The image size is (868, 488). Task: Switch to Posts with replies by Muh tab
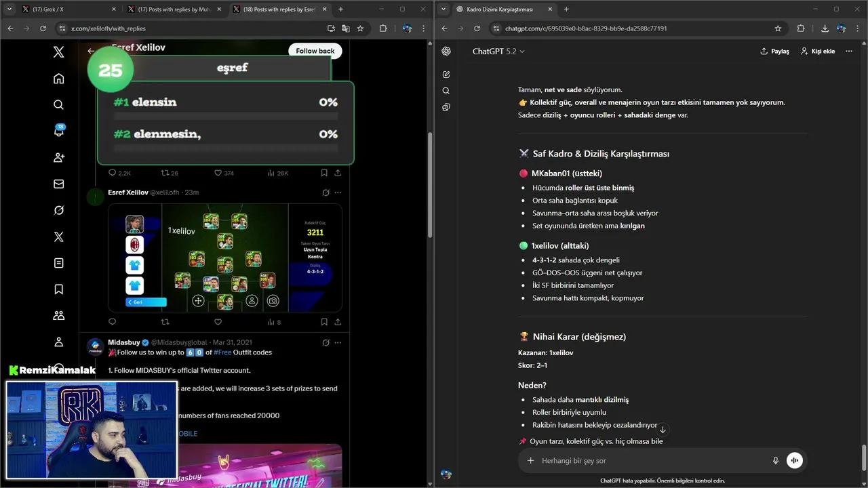[x=174, y=9]
